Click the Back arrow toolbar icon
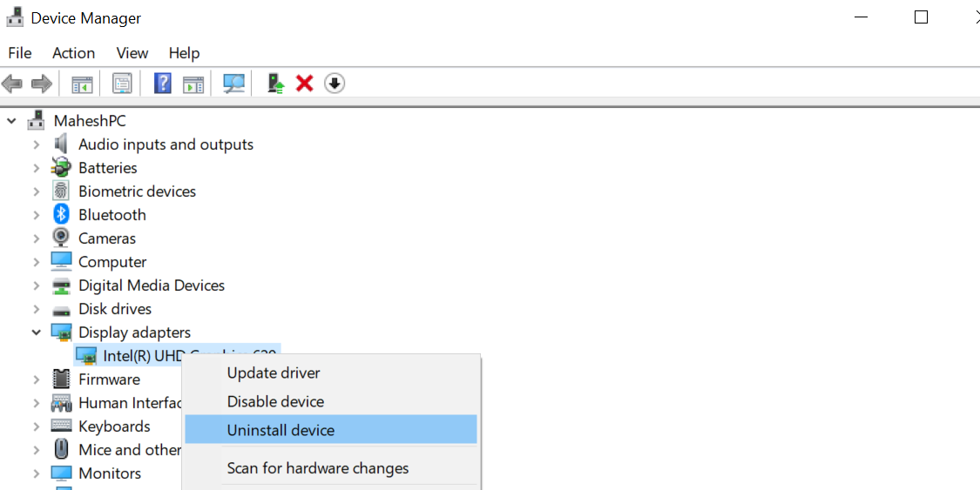980x490 pixels. pos(12,83)
